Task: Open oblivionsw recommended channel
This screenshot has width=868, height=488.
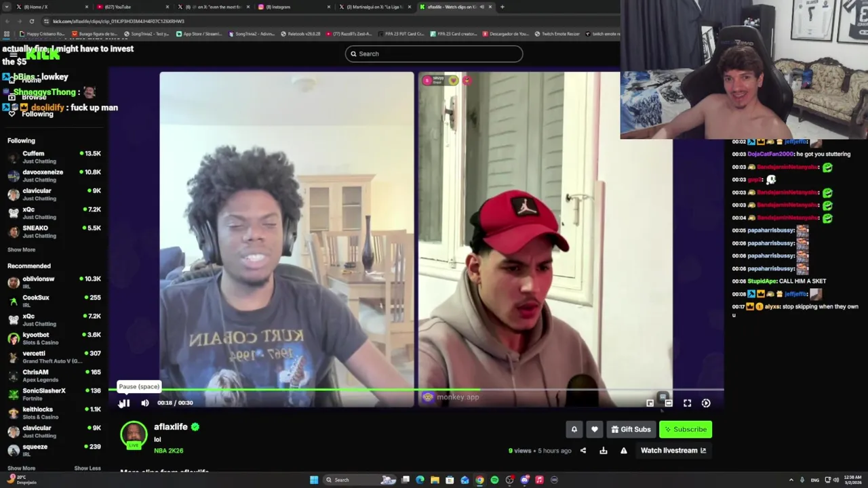Action: pos(56,282)
